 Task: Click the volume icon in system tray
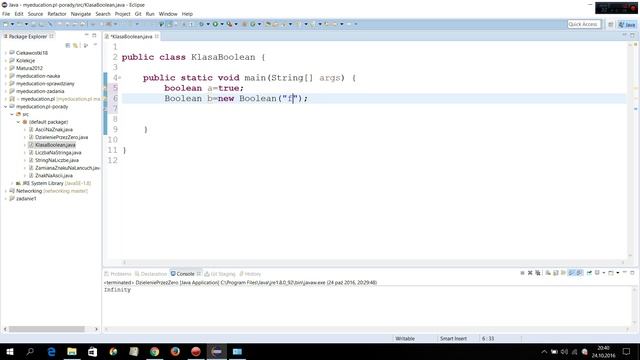(x=564, y=351)
